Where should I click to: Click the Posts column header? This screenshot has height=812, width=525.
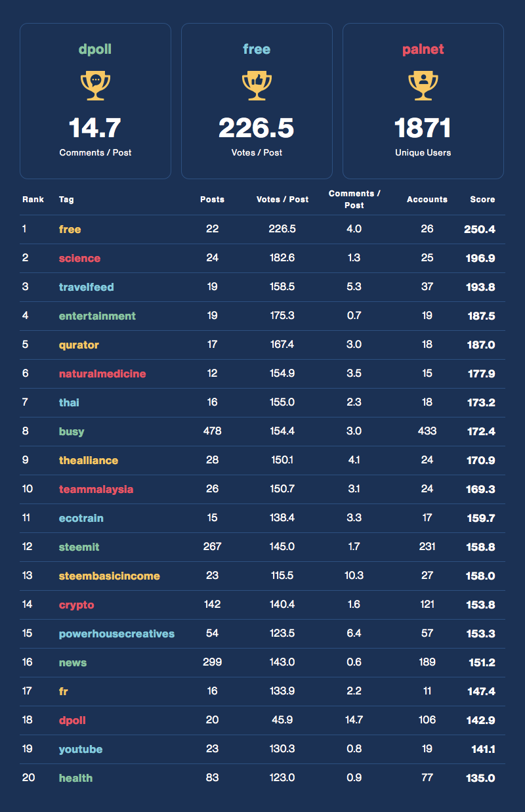coord(212,199)
